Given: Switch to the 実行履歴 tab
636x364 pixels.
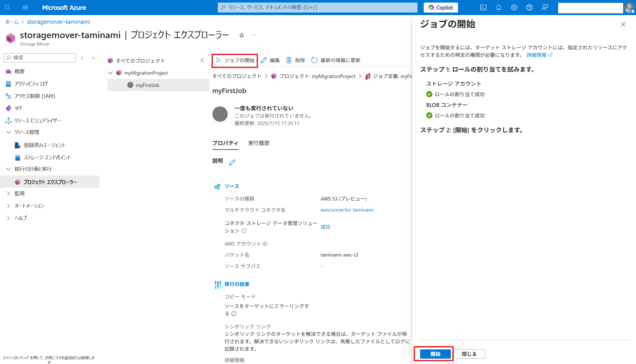Looking at the screenshot, I should (x=259, y=143).
